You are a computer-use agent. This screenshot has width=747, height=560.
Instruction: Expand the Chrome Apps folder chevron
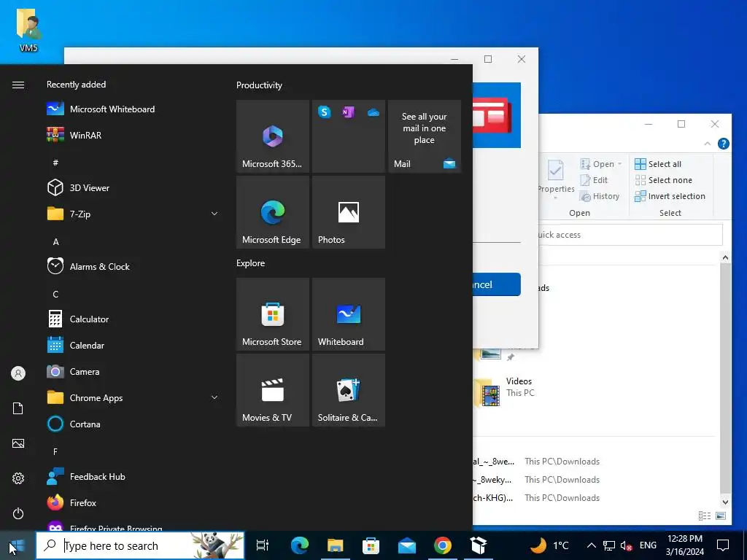(x=214, y=397)
